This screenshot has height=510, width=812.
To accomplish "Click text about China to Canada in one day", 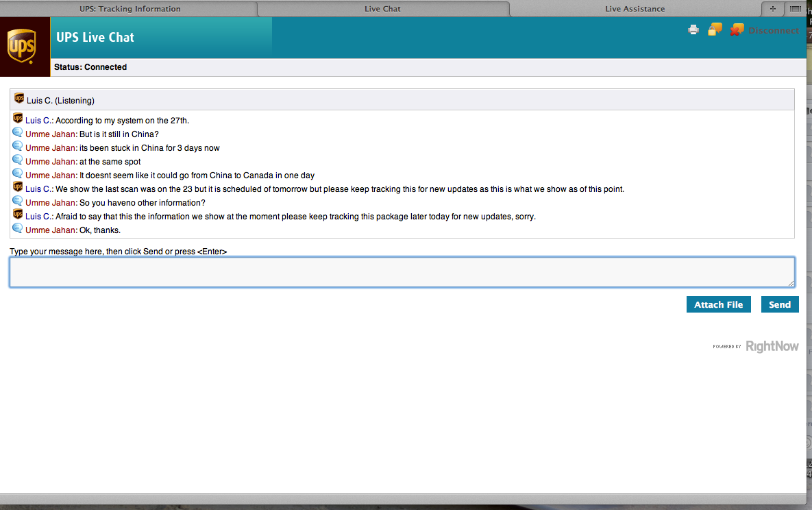I will 197,175.
